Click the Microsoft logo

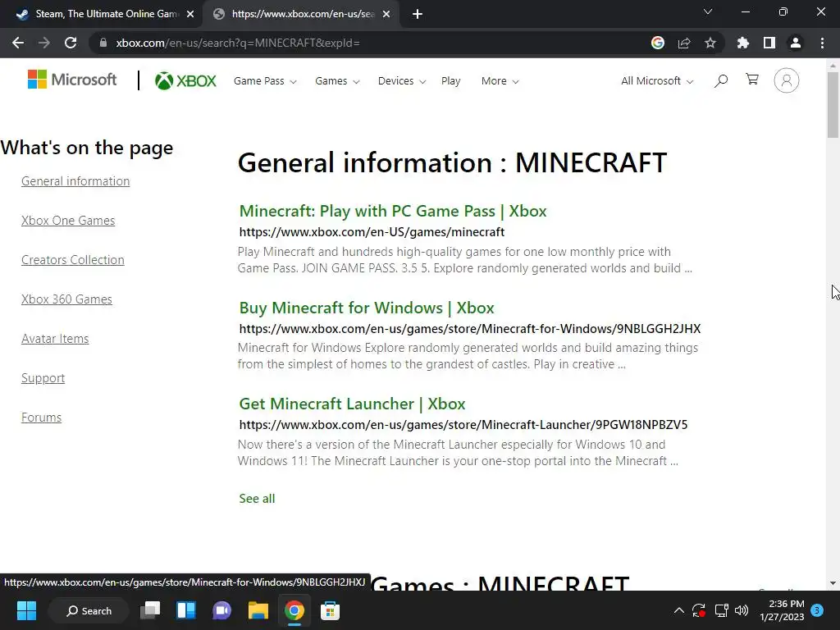coord(72,80)
